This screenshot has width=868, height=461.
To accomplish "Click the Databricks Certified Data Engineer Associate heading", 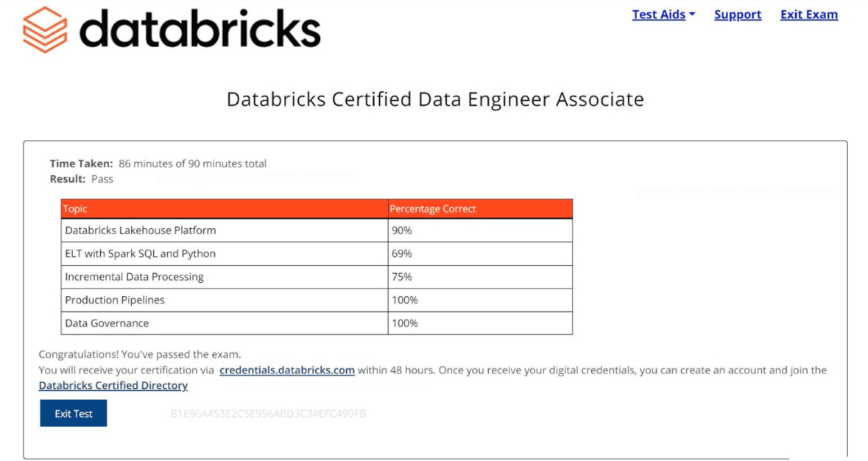I will coord(434,99).
